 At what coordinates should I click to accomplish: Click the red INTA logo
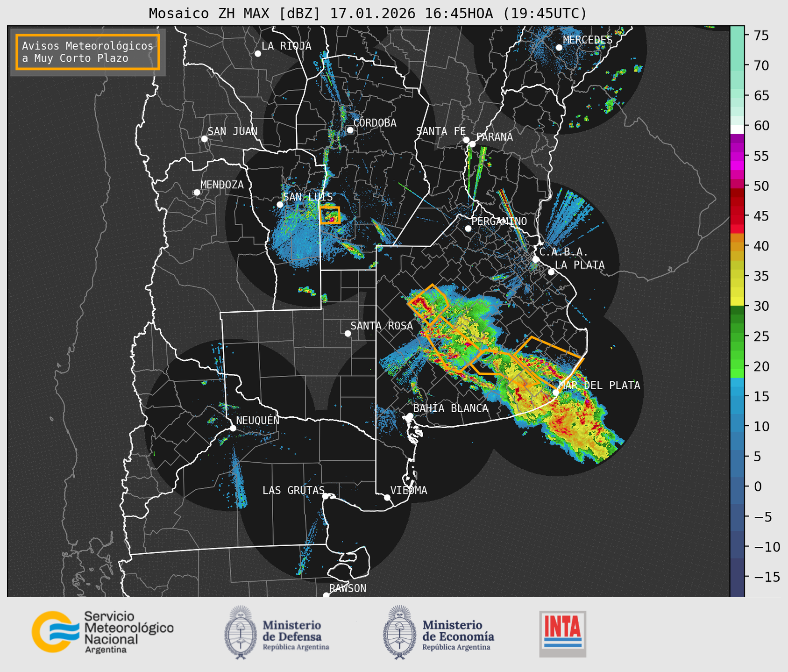(562, 633)
